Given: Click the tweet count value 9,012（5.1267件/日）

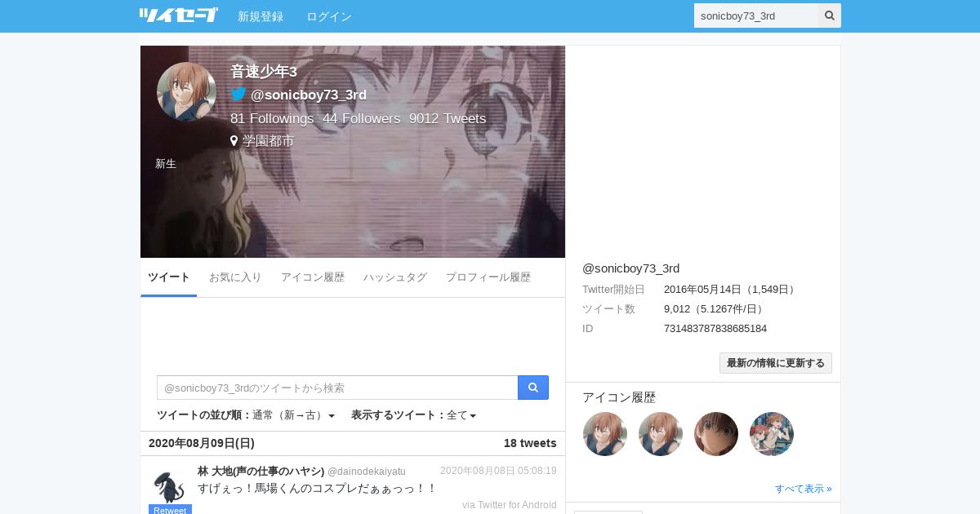Looking at the screenshot, I should (x=715, y=309).
